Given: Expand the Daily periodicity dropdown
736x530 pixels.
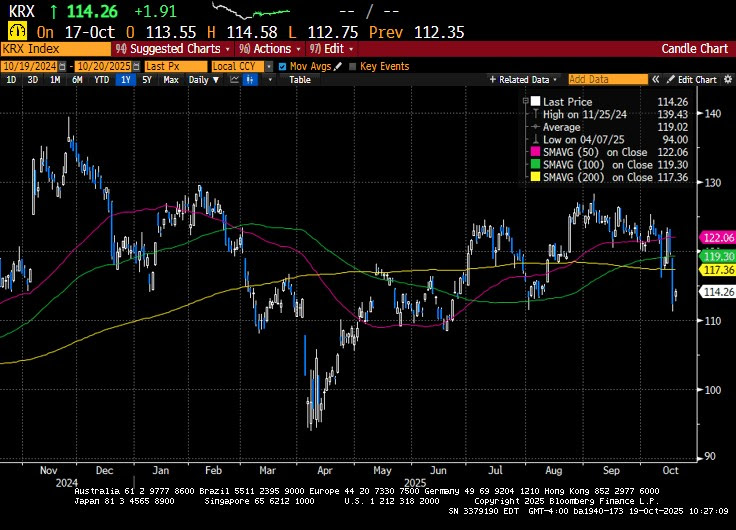Looking at the screenshot, I should point(203,79).
